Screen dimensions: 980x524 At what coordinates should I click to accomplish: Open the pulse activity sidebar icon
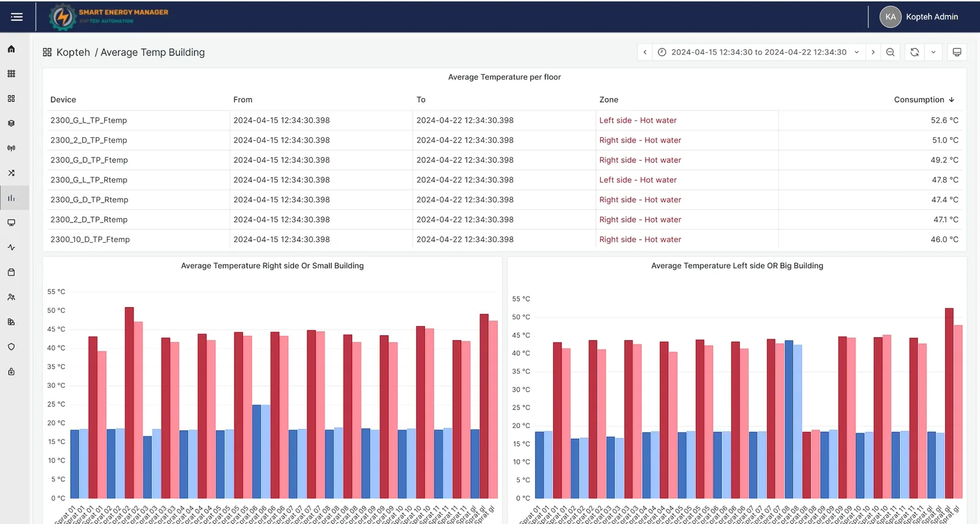[11, 248]
